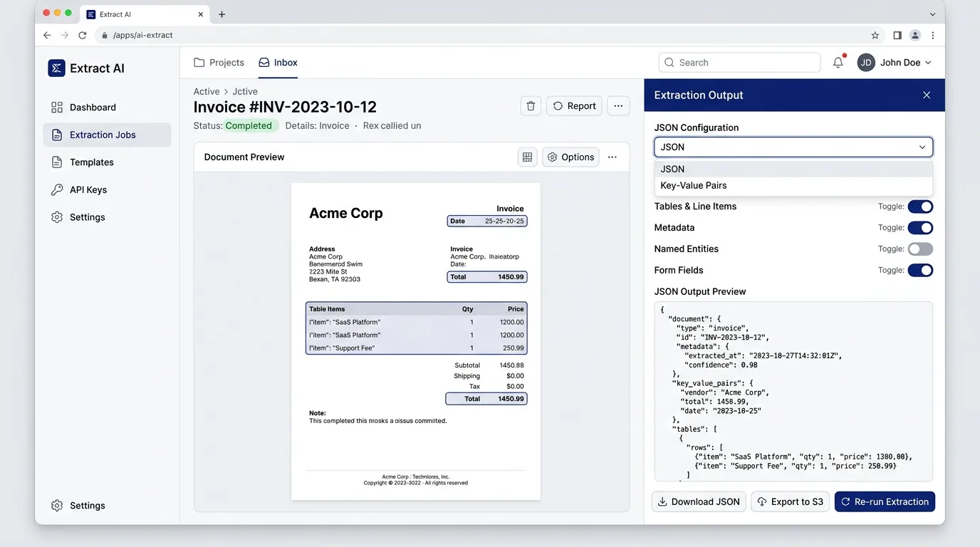Click the notification bell icon
The image size is (980, 547).
[x=838, y=63]
